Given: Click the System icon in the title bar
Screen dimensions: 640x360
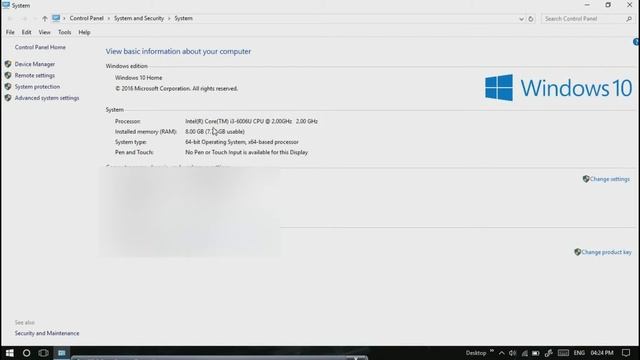Looking at the screenshot, I should [x=6, y=5].
